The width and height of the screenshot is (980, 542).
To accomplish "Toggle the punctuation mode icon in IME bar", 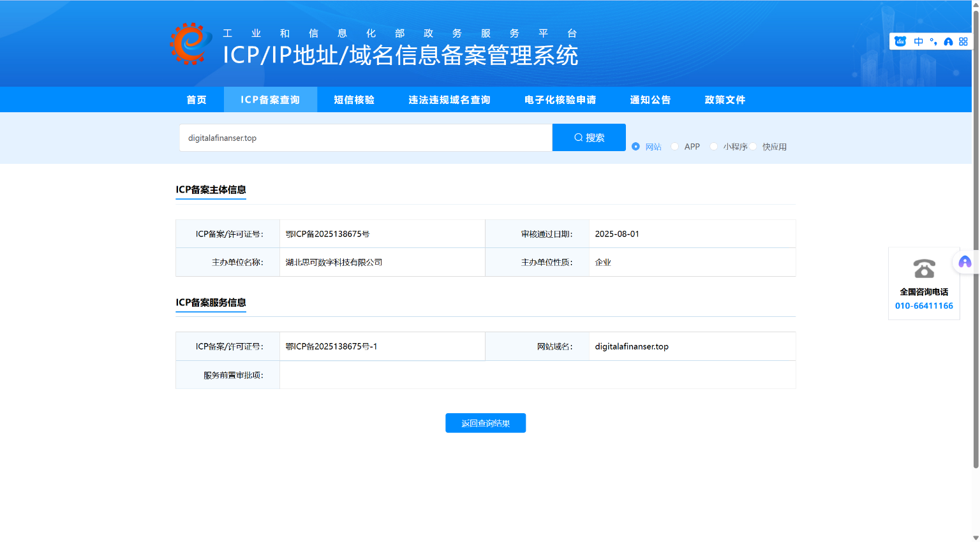I will (933, 41).
